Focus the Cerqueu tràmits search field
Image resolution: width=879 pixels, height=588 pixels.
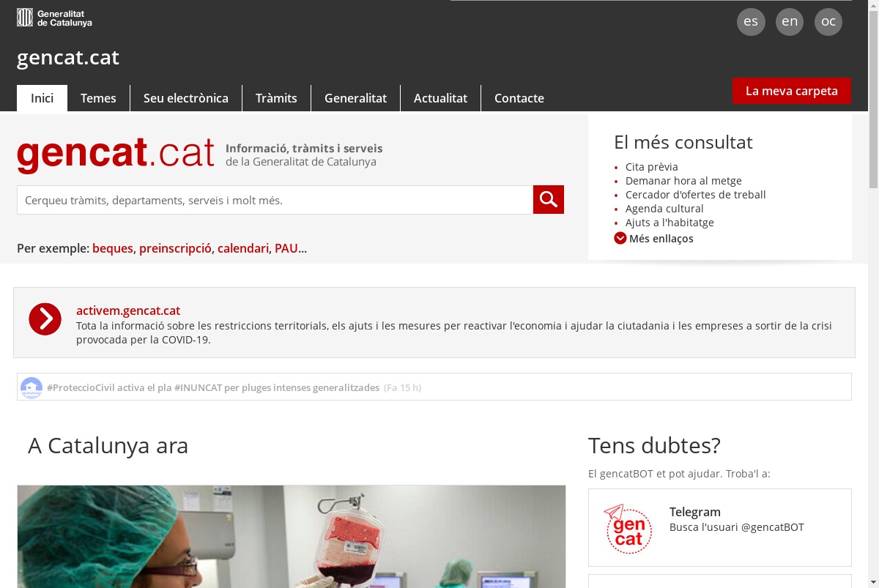(275, 200)
